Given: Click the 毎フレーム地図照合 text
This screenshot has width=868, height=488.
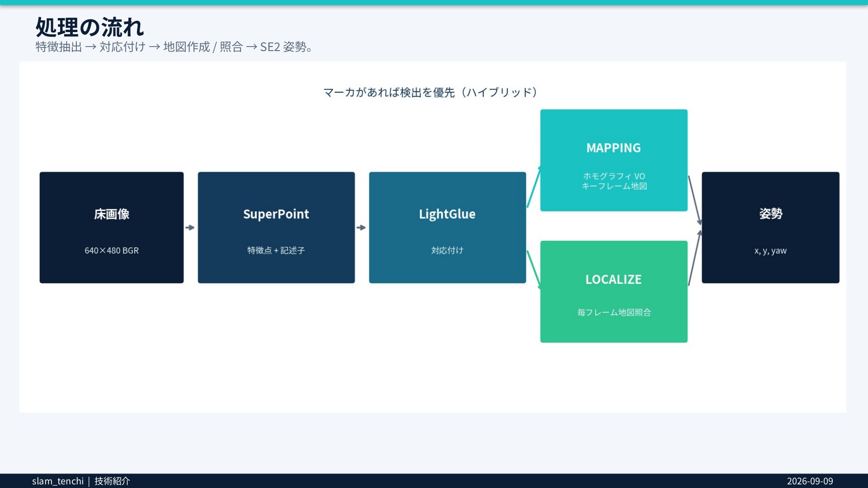Looking at the screenshot, I should (614, 312).
